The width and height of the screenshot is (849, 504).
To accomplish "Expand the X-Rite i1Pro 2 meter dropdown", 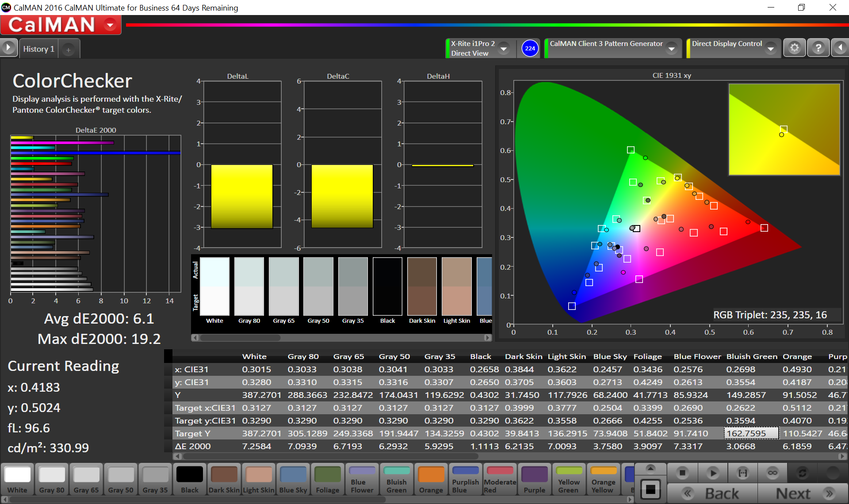I will coord(503,48).
